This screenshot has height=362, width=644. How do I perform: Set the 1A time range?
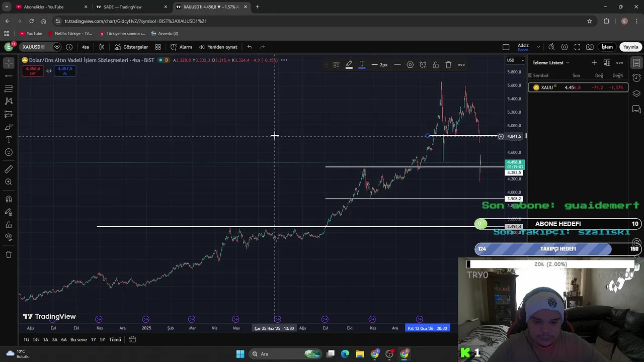[x=45, y=340]
